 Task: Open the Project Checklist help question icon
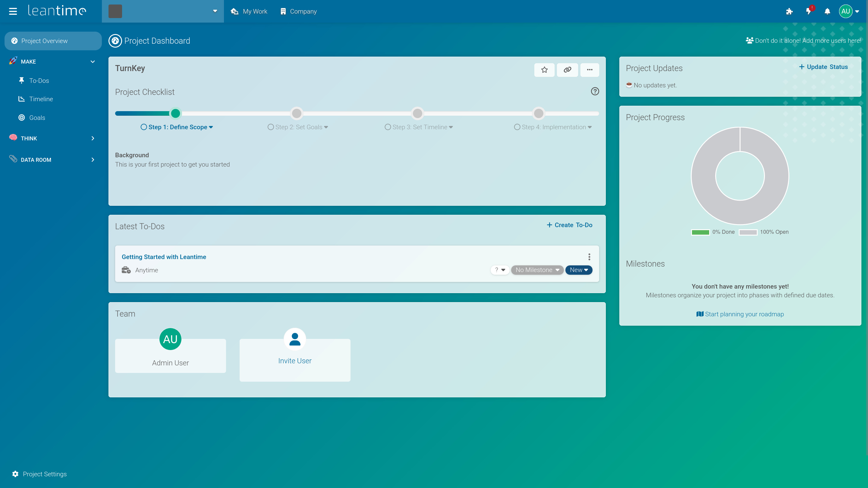click(x=595, y=91)
